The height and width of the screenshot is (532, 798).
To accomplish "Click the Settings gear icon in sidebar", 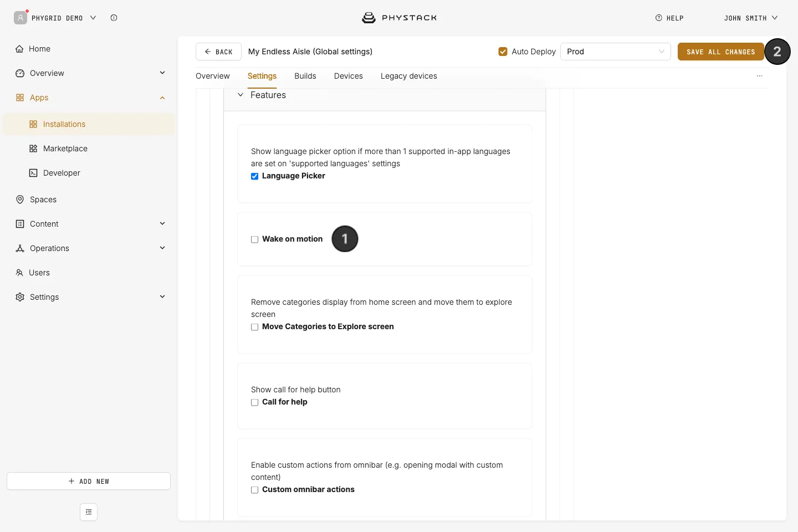I will click(x=20, y=297).
